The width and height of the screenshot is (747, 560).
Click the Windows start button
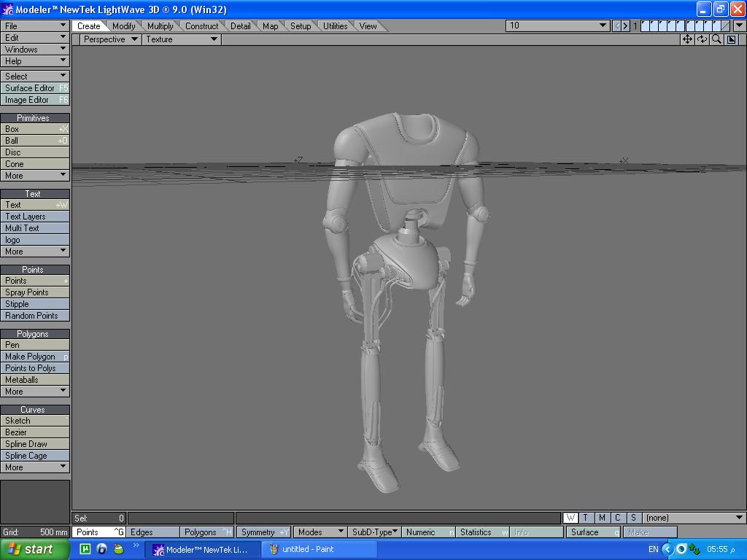35,549
